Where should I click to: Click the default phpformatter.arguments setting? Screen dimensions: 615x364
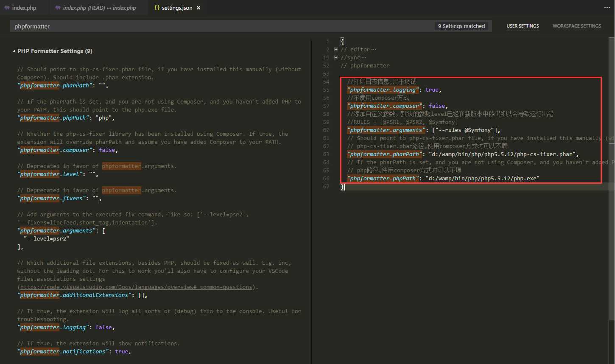(61, 230)
